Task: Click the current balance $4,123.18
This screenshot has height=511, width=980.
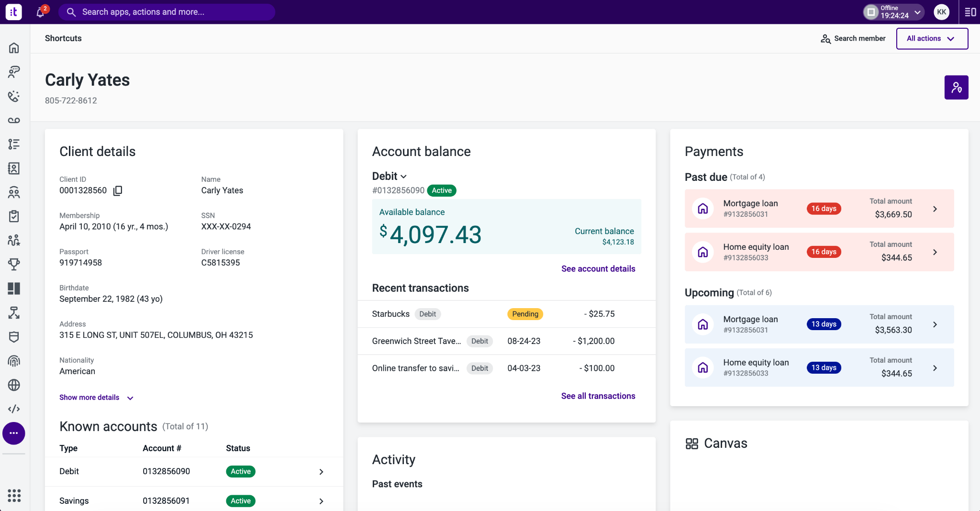Action: 618,242
